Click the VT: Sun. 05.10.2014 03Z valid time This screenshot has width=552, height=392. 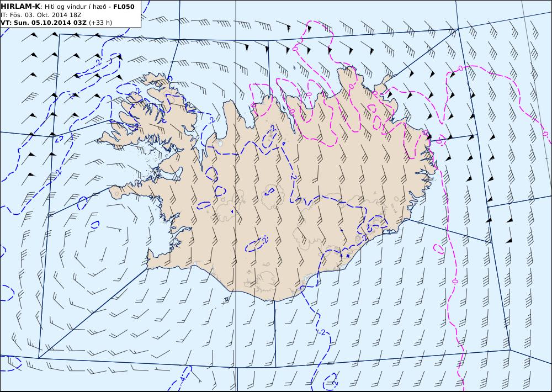tap(44, 23)
